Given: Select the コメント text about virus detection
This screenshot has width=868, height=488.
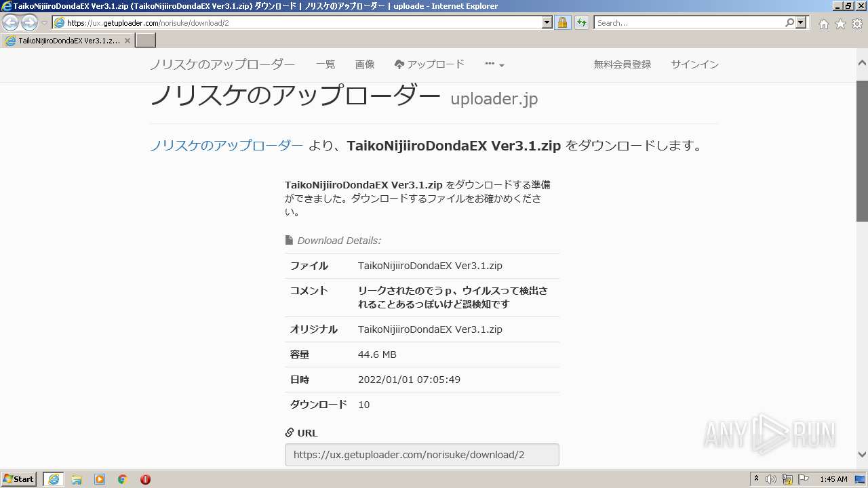Looking at the screenshot, I should [x=453, y=298].
